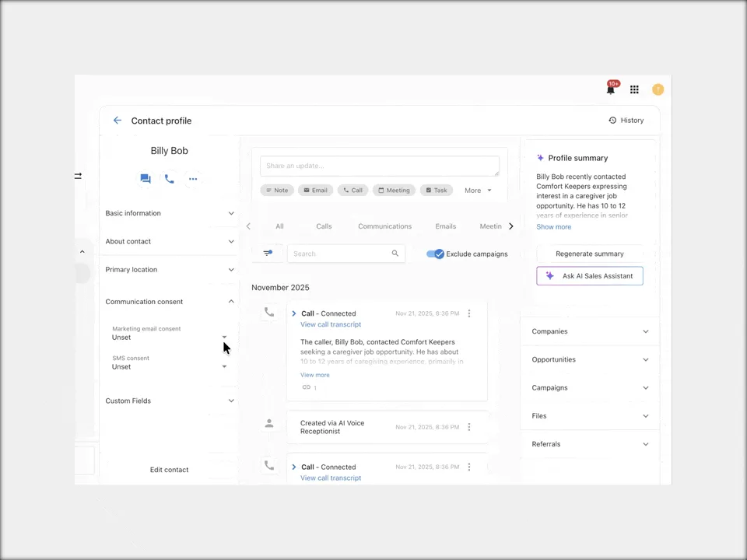Screen dimensions: 747x560
Task: Switch to the All tab
Action: click(279, 226)
